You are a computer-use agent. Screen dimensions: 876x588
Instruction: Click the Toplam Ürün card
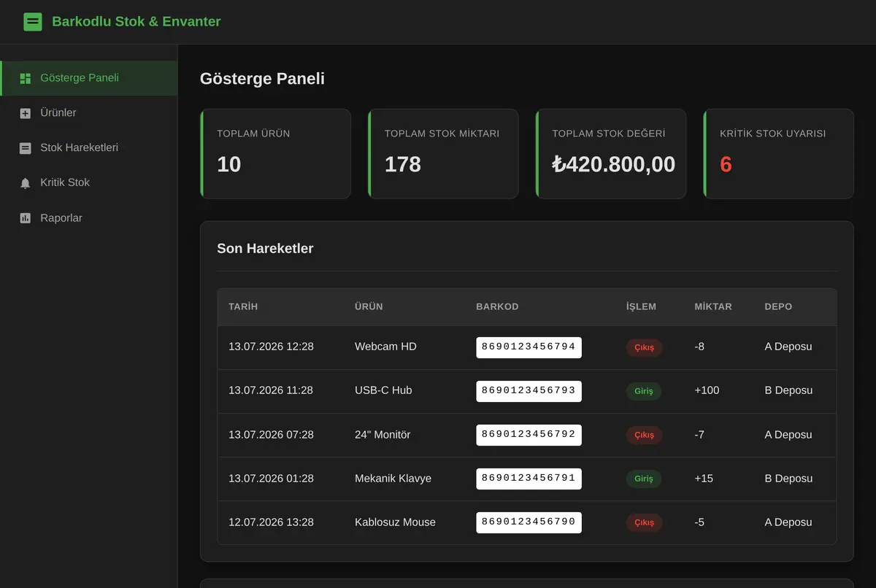tap(275, 154)
